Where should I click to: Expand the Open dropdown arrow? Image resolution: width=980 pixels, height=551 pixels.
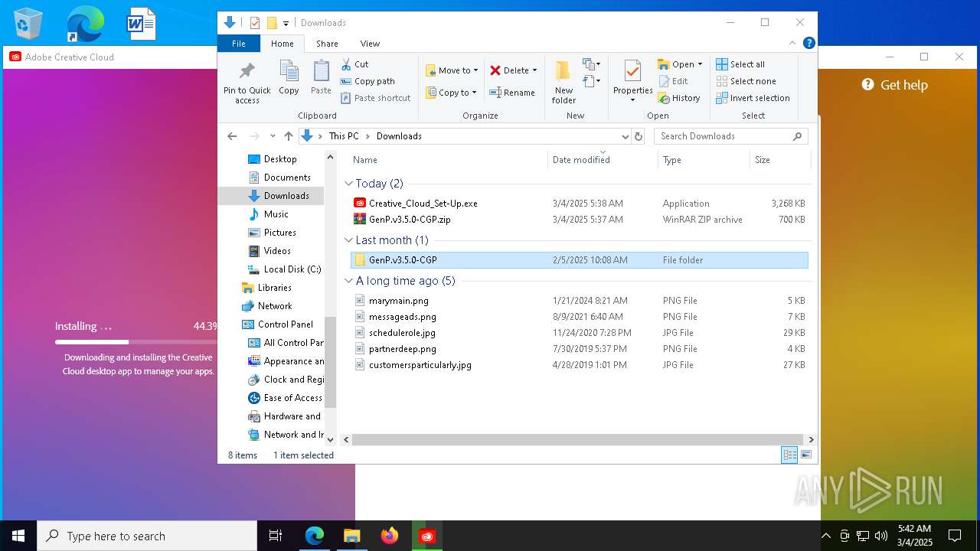click(x=700, y=64)
